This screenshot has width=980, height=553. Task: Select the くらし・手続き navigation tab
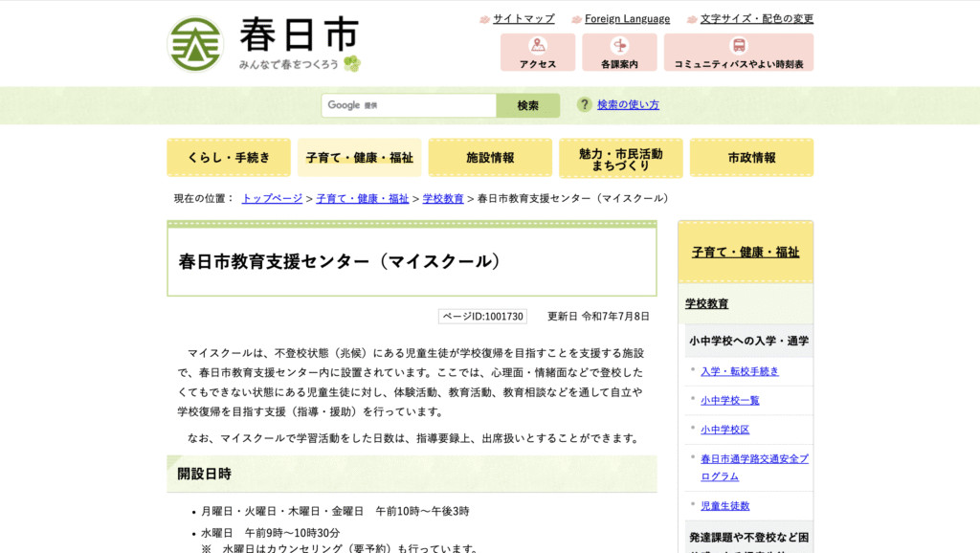tap(229, 158)
